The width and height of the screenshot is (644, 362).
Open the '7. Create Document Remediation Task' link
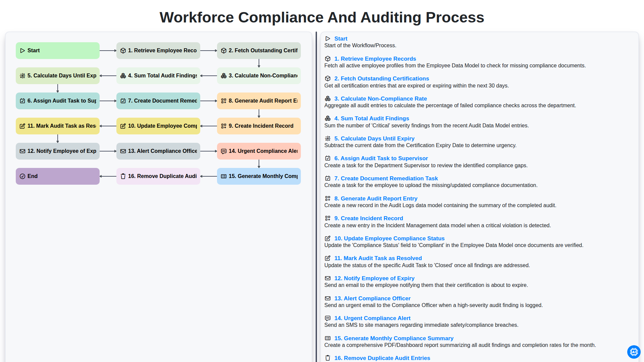(x=386, y=178)
